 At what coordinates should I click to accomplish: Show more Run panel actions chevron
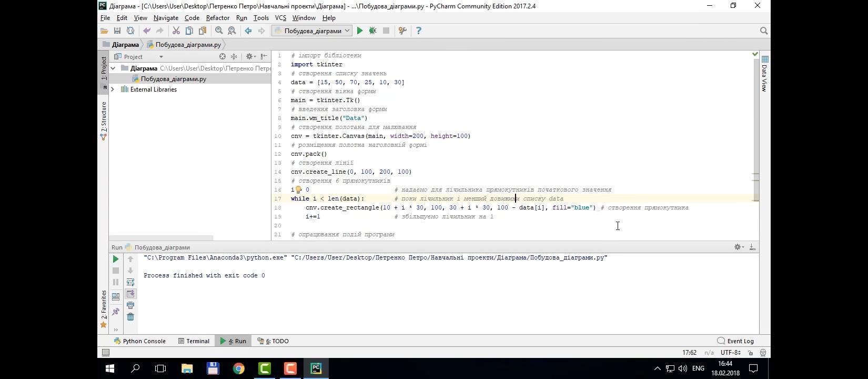pyautogui.click(x=116, y=330)
